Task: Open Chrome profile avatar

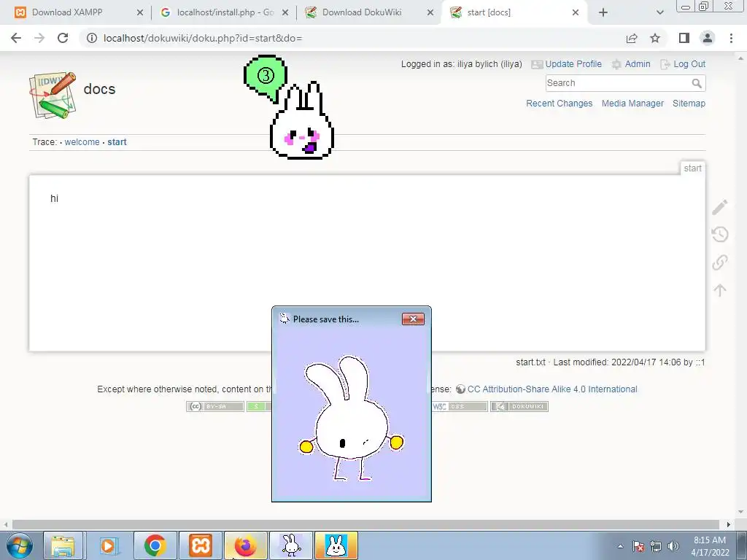Action: (708, 38)
